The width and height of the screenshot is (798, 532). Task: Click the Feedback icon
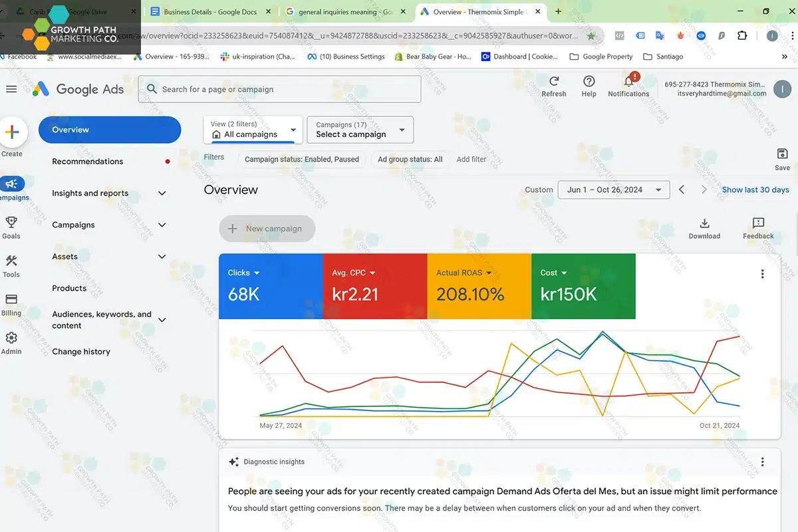[x=758, y=224]
